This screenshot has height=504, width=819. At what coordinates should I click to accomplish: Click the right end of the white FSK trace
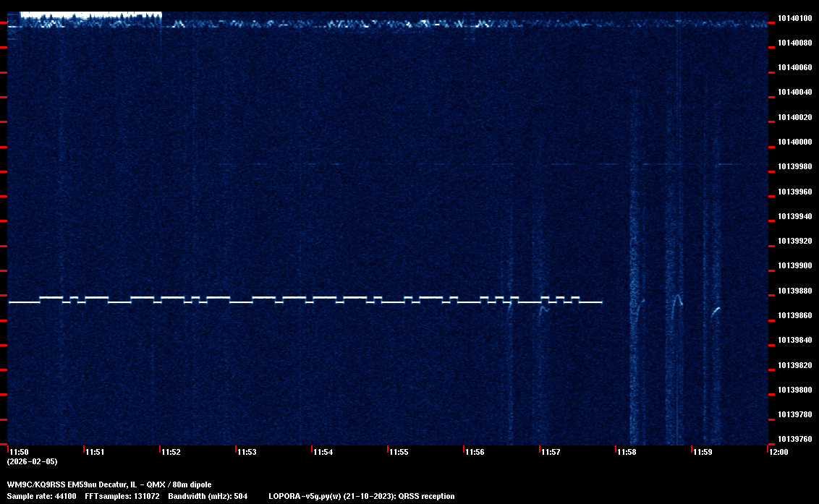coord(601,302)
